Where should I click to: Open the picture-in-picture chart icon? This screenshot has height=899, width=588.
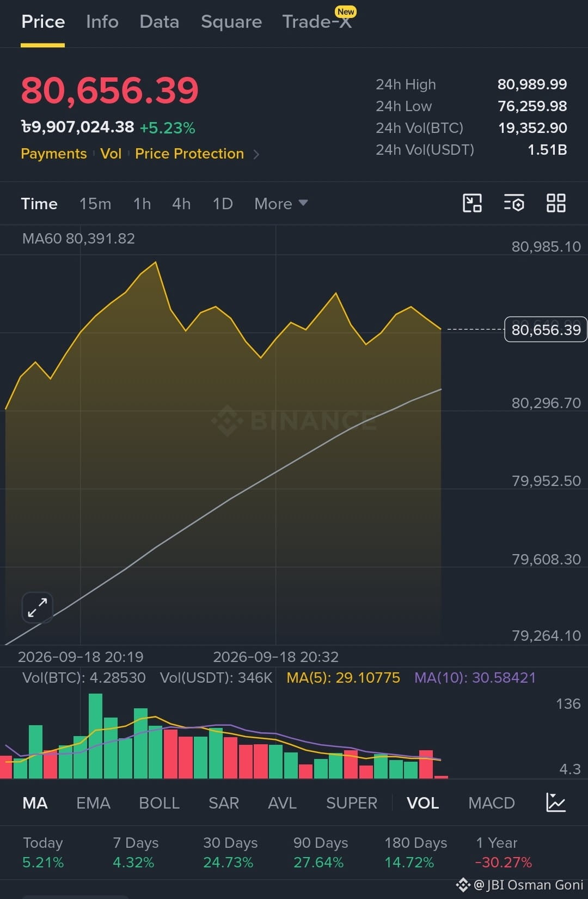[472, 203]
